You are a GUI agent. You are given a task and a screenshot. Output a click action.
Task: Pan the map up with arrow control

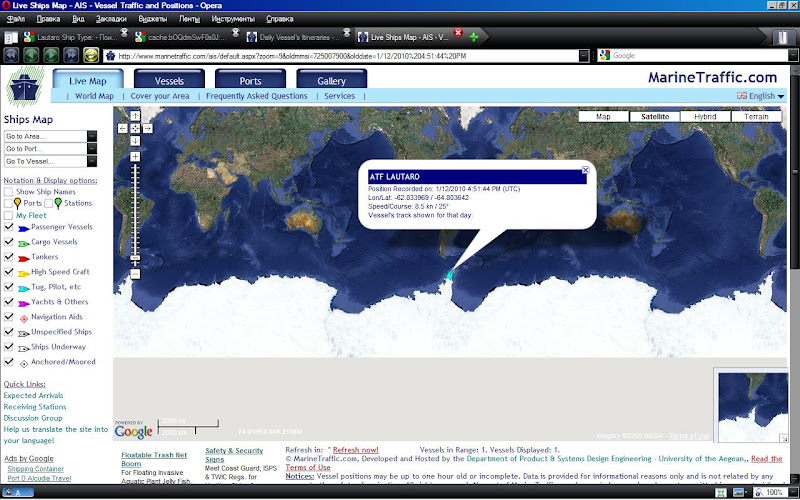135,116
